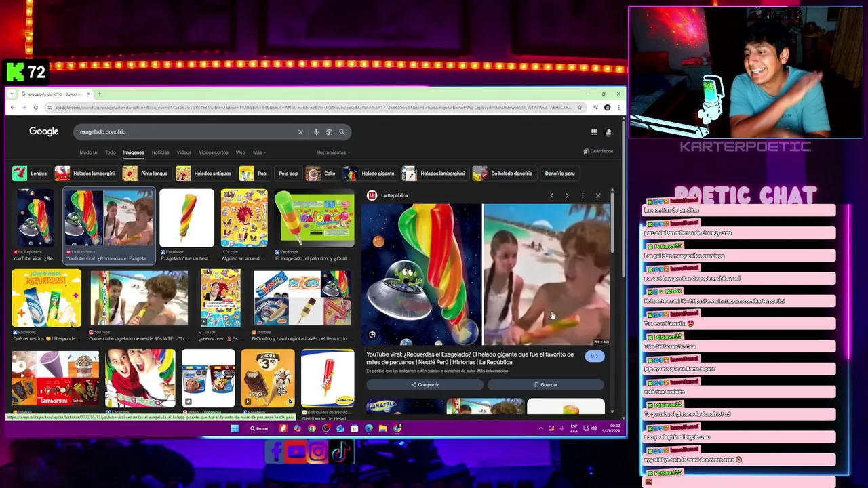The width and height of the screenshot is (868, 488).
Task: Open Chrome from the taskbar
Action: pyautogui.click(x=312, y=428)
